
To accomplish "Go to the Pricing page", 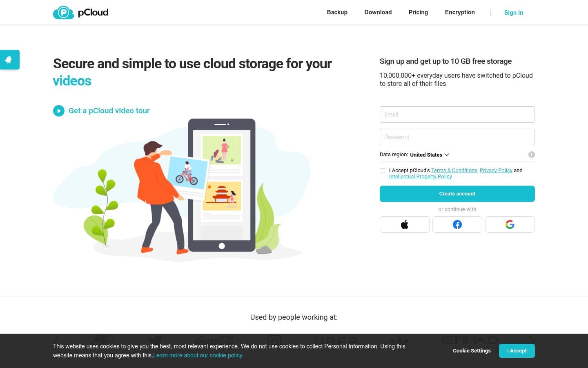I will coord(418,12).
